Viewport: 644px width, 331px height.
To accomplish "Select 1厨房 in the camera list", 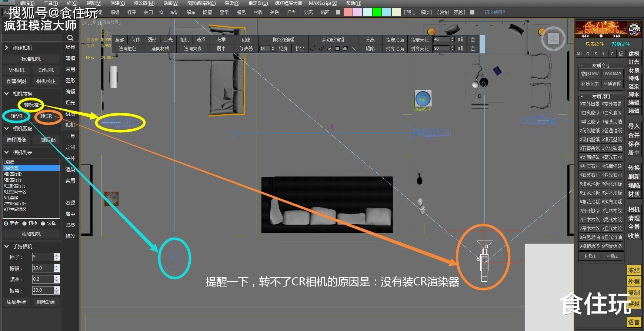I will tap(31, 162).
